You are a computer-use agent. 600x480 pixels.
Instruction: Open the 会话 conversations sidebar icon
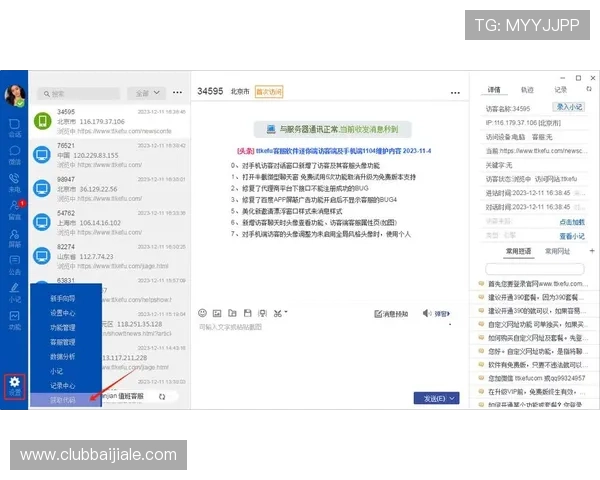[x=15, y=128]
